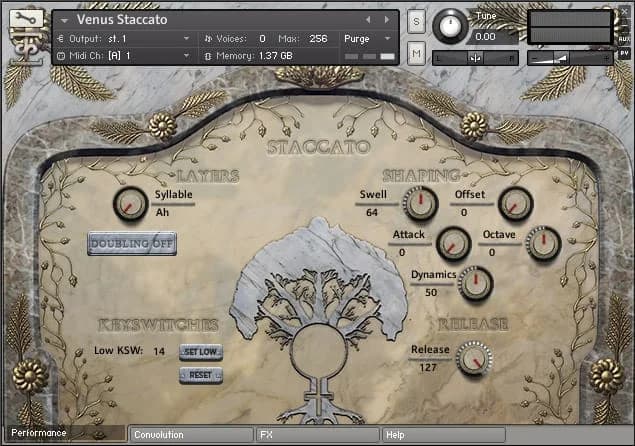Open the FX tab
The image size is (635, 446).
click(318, 435)
